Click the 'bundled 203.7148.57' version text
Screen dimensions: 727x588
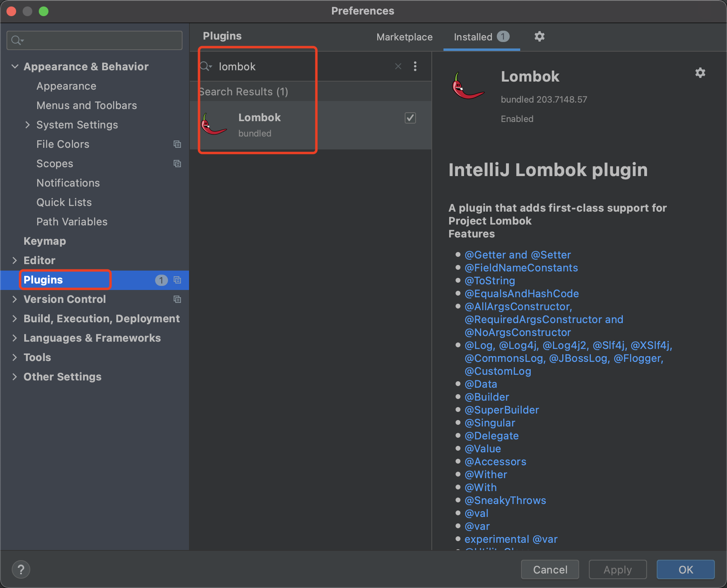544,99
